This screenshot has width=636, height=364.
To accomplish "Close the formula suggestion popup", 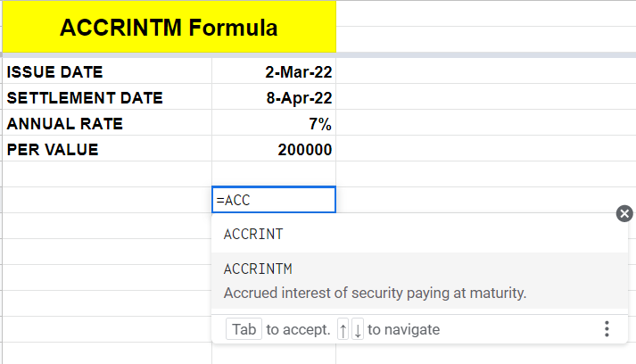I will coord(624,213).
